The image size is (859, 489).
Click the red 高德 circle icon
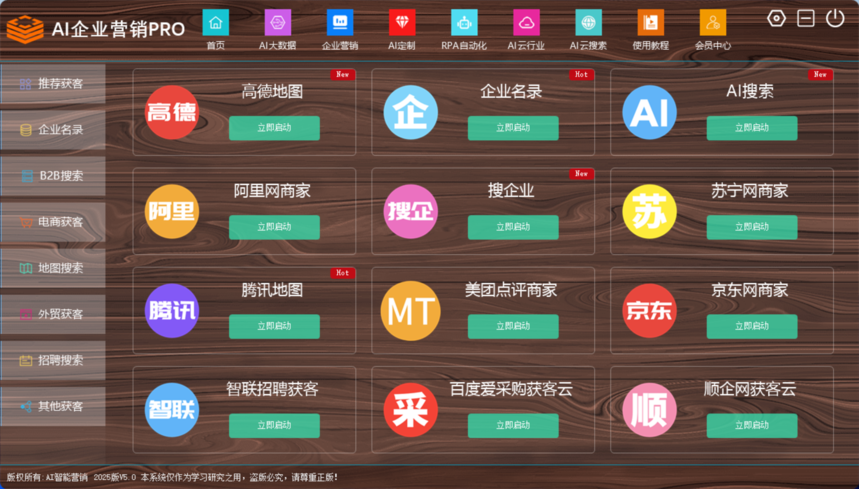(171, 112)
